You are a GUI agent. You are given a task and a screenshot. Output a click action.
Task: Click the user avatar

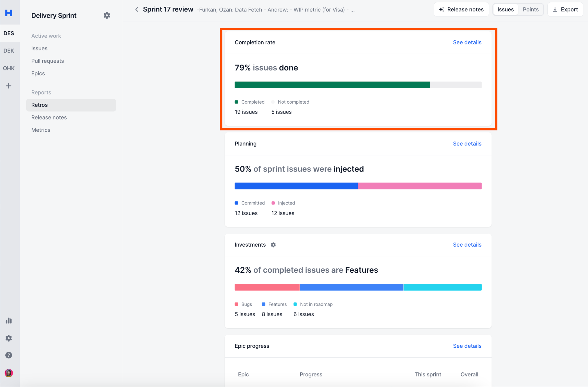(x=9, y=373)
